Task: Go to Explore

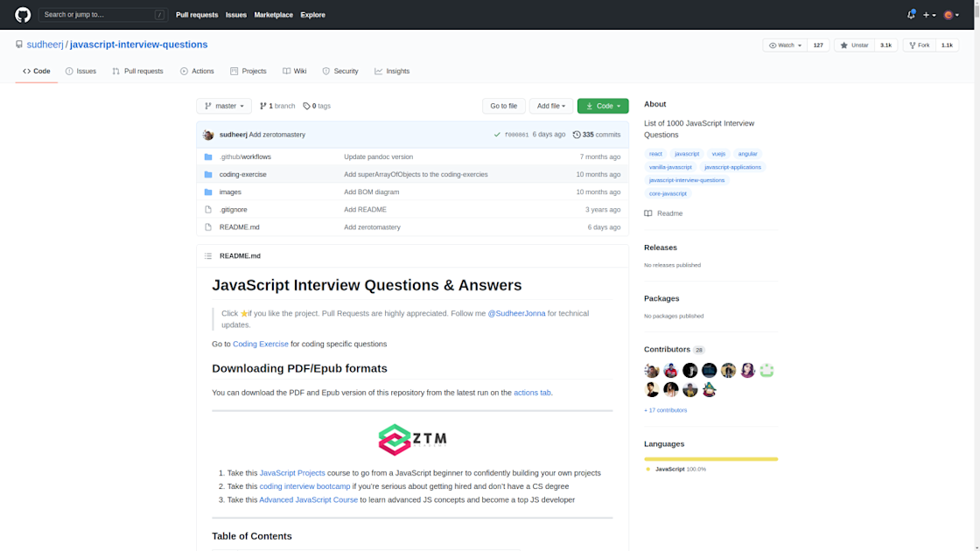Action: coord(312,14)
